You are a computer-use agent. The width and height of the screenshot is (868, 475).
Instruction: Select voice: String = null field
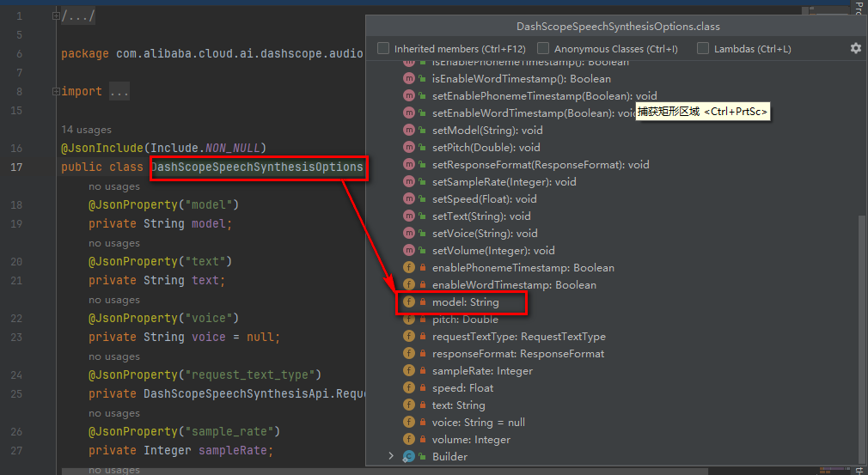pyautogui.click(x=479, y=422)
